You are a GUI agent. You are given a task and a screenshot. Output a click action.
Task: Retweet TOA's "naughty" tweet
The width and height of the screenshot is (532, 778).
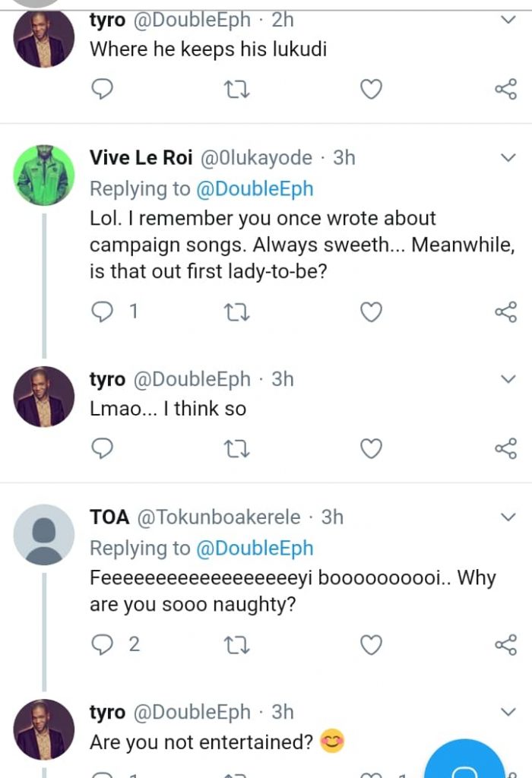pos(236,645)
